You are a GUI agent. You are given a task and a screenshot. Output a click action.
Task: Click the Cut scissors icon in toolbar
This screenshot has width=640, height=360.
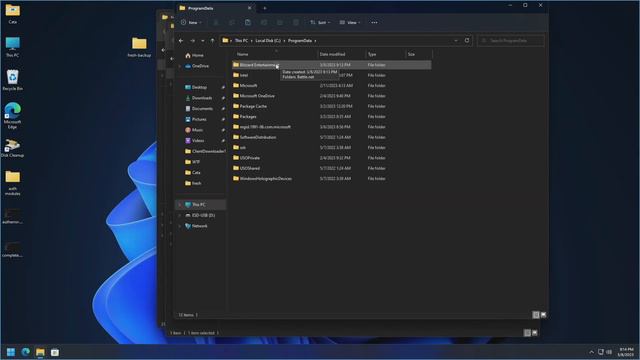(216, 22)
